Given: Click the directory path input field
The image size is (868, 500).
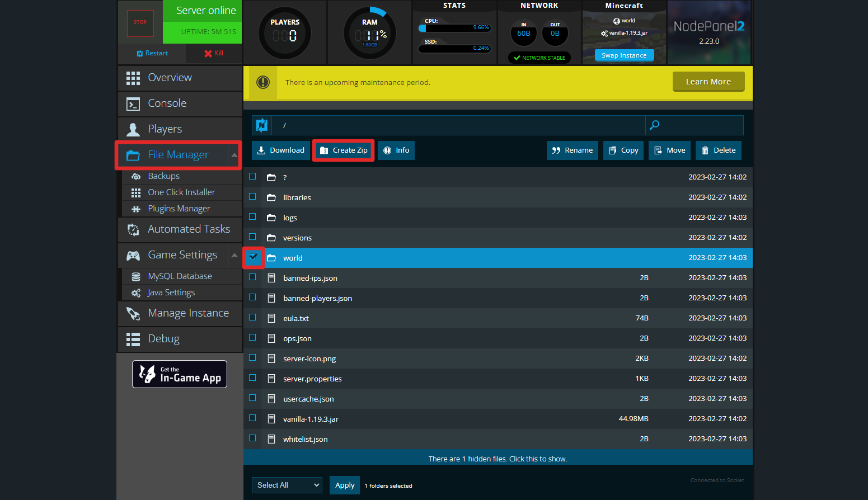Looking at the screenshot, I should (458, 125).
